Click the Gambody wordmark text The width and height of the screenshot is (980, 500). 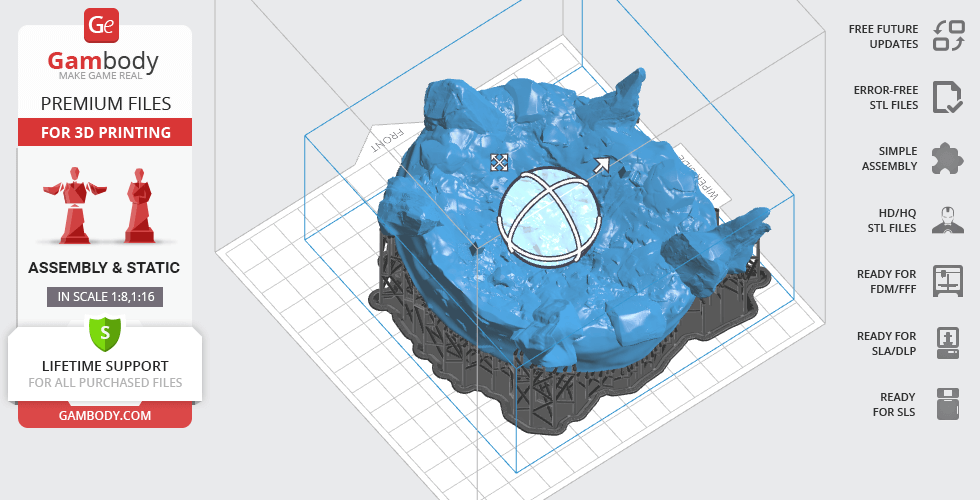coord(104,62)
